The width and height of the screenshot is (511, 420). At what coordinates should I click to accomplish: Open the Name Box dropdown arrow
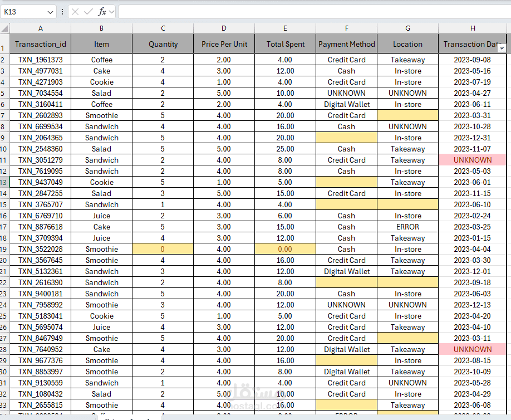(50, 12)
